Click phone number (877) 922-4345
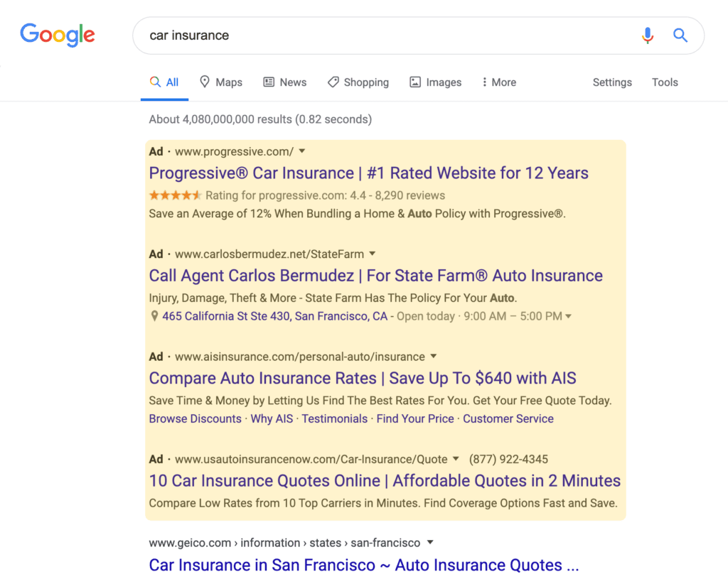The height and width of the screenshot is (579, 728). [508, 460]
